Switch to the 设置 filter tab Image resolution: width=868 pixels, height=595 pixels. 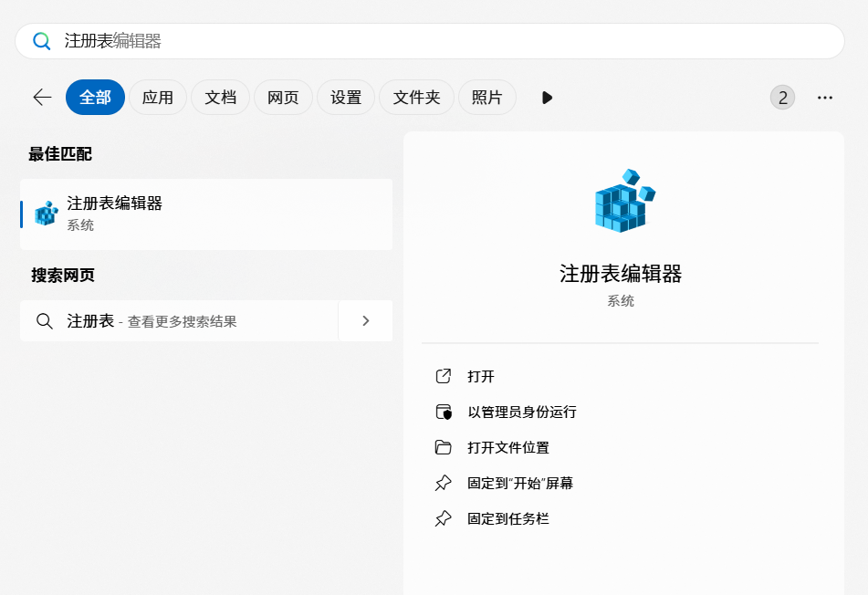click(346, 98)
